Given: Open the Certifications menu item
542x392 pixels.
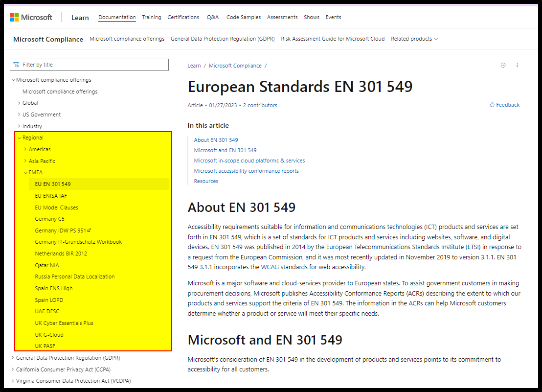Looking at the screenshot, I should tap(183, 17).
